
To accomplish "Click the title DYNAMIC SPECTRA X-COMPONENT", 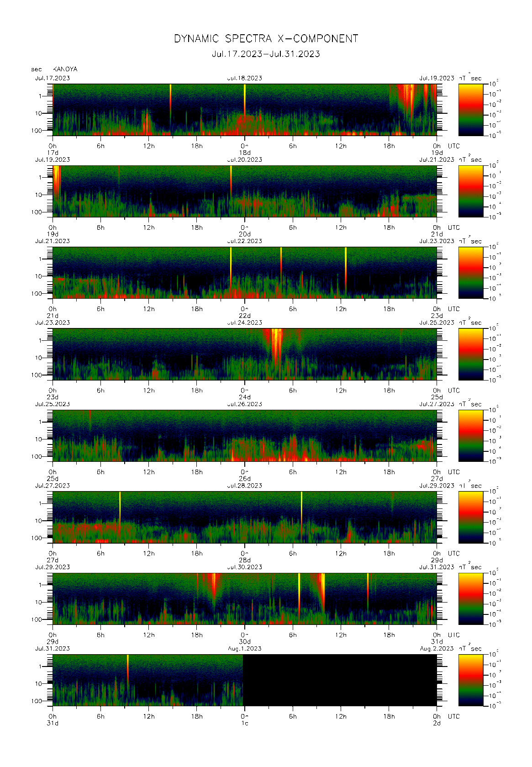I will pyautogui.click(x=266, y=39).
